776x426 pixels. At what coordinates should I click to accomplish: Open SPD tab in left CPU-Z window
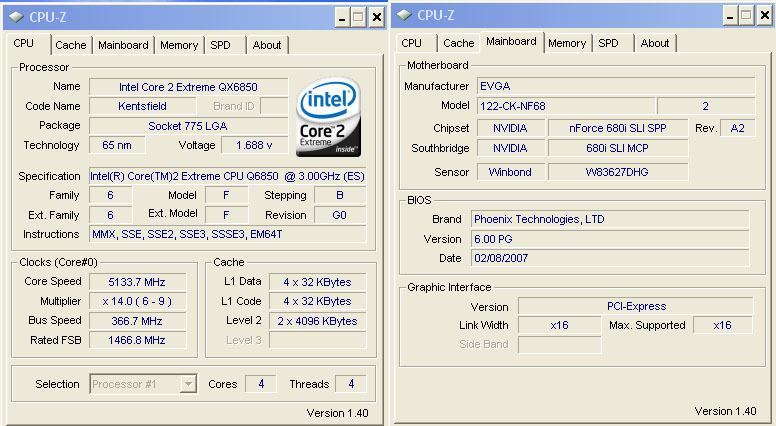220,45
